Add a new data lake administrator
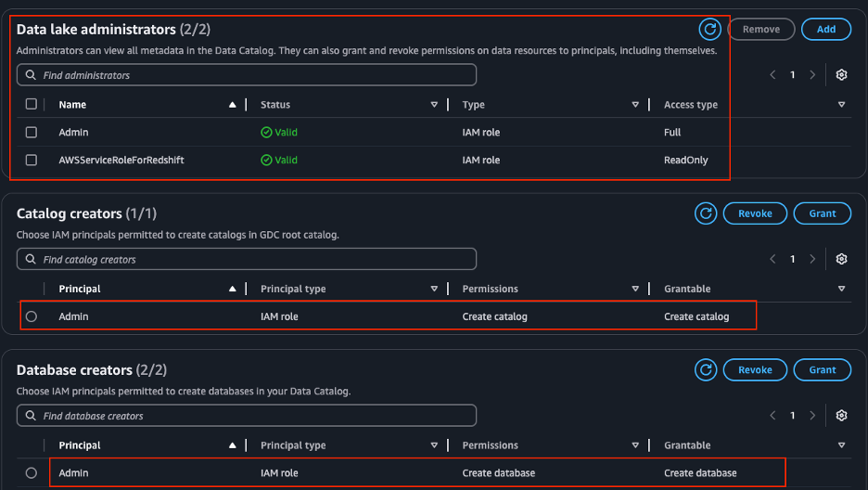The image size is (868, 490). point(826,30)
